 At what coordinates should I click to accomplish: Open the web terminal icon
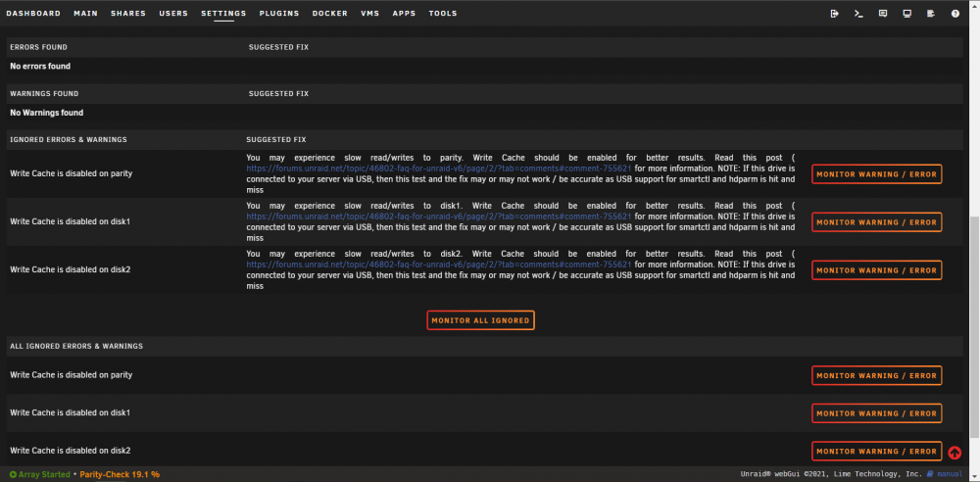[x=858, y=13]
